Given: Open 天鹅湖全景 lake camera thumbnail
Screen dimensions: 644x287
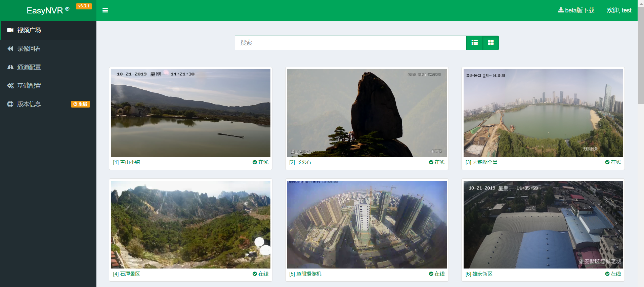Looking at the screenshot, I should tap(543, 113).
